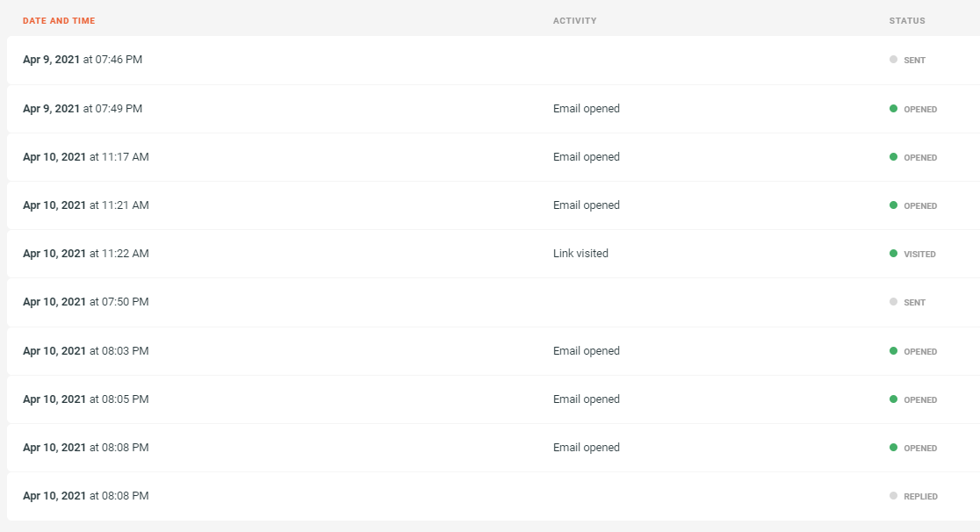Click the OPENED dot beside 08:03 PM entry
The height and width of the screenshot is (532, 980).
tap(894, 350)
